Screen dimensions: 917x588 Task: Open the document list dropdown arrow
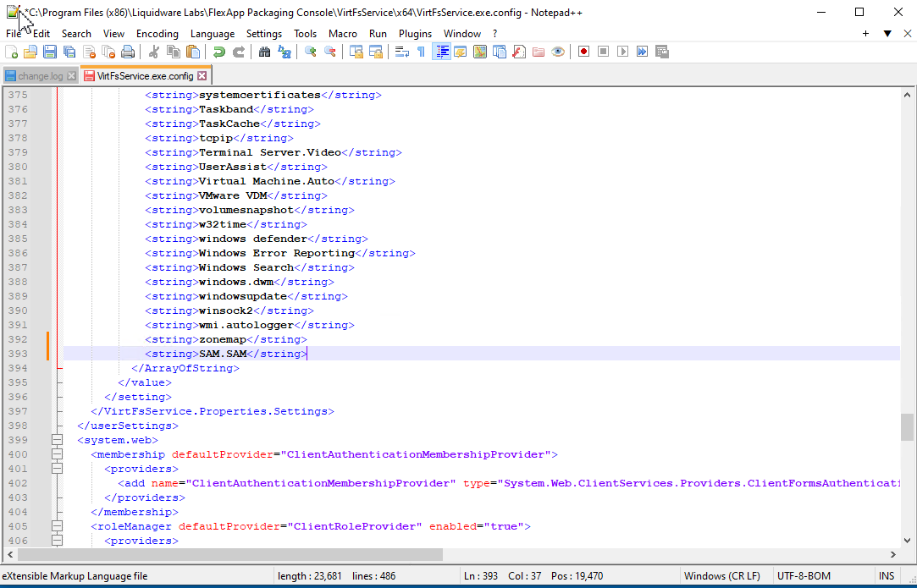(x=886, y=33)
